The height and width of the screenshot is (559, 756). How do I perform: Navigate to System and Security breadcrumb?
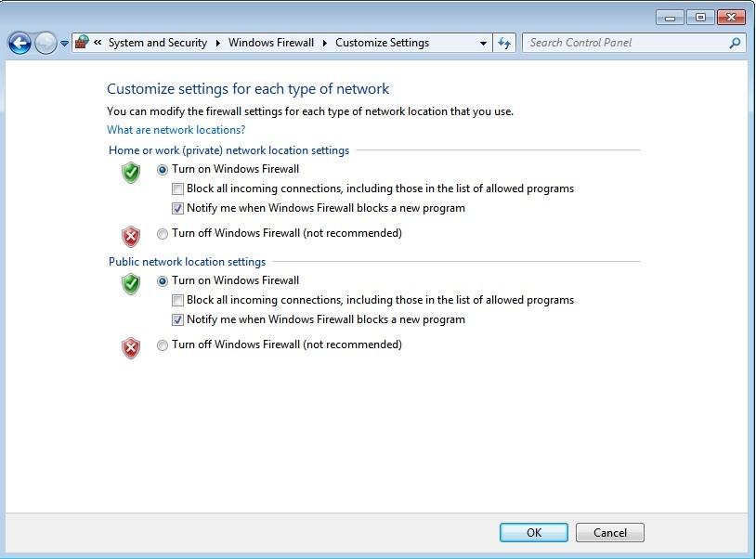coord(158,43)
